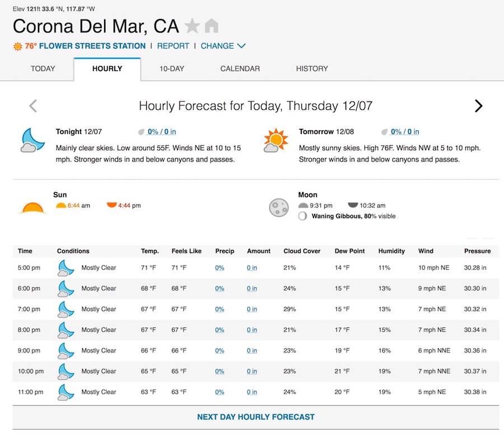This screenshot has width=504, height=435.
Task: Go to next day with right arrow
Action: coord(478,106)
